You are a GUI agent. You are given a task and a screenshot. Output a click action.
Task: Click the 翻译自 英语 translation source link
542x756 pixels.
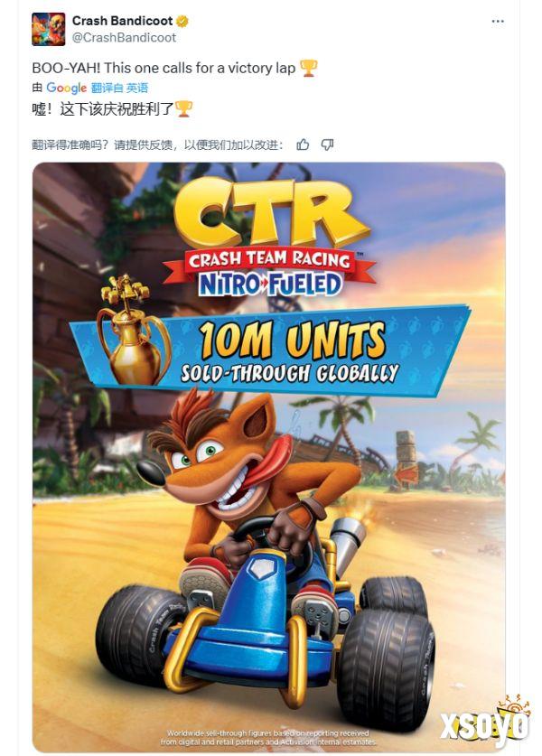point(119,88)
